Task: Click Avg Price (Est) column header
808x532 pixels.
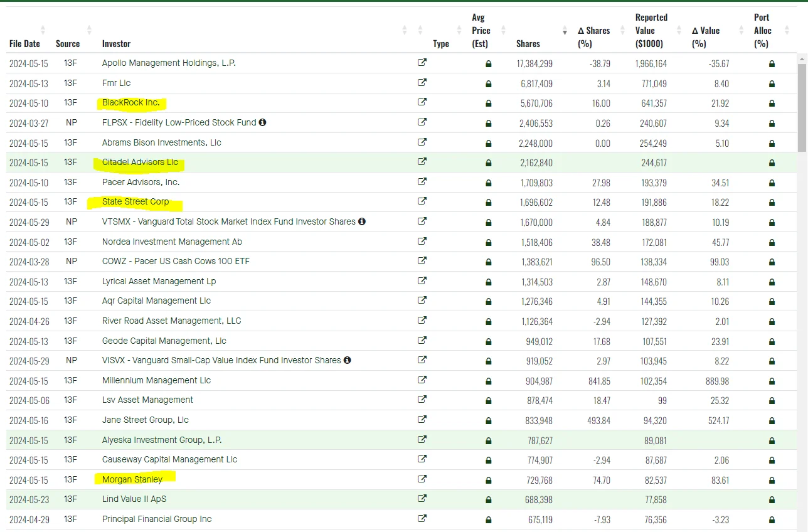Action: click(x=481, y=30)
